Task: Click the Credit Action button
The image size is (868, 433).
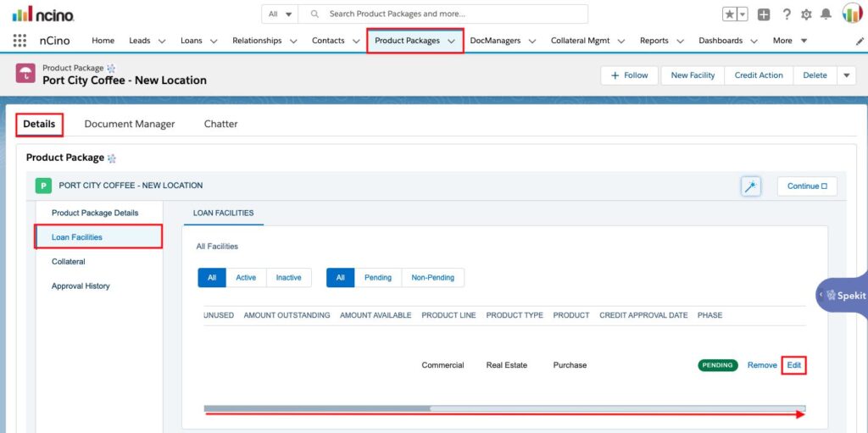Action: 759,75
